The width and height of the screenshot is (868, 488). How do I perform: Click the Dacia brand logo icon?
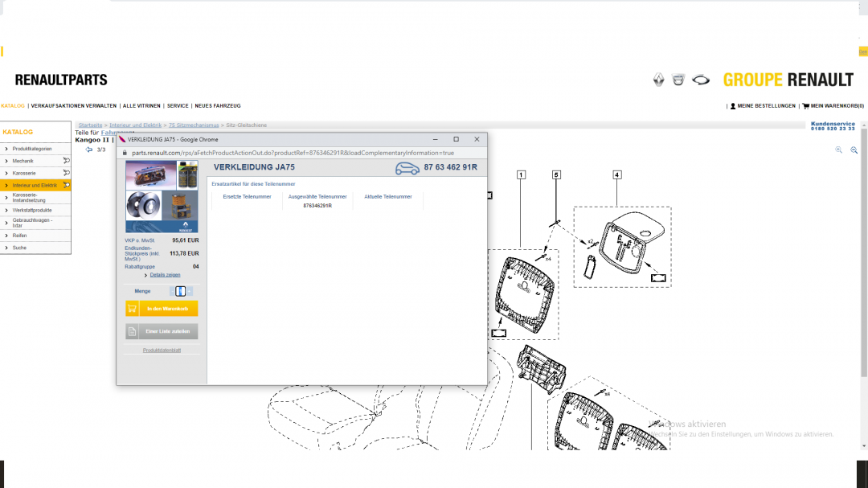(x=678, y=80)
